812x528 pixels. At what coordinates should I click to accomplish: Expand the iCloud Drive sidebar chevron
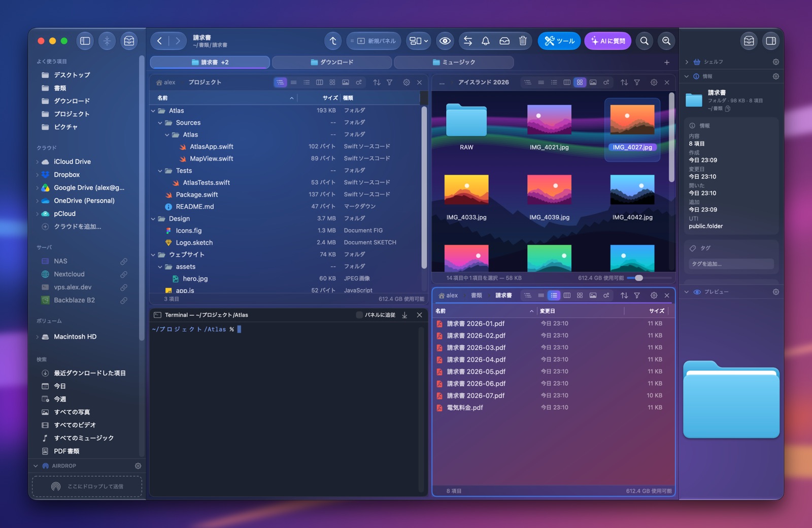(37, 162)
